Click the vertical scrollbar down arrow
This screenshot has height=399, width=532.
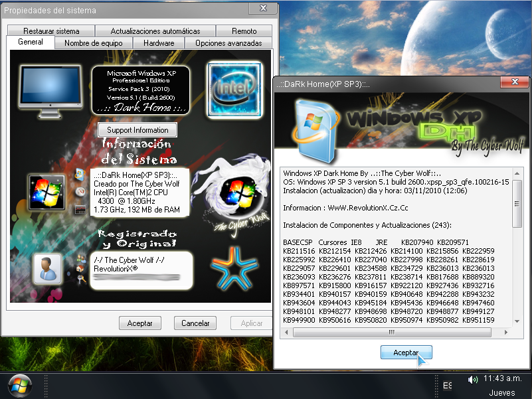[517, 321]
